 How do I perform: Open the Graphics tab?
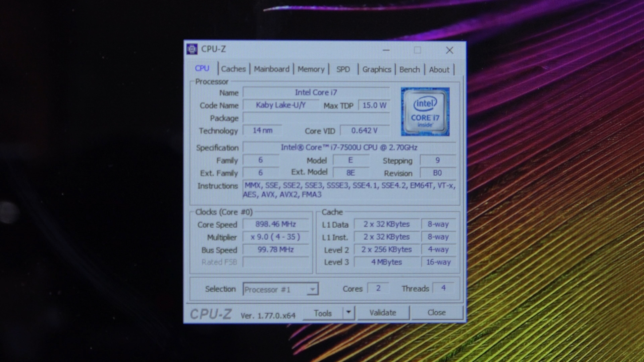coord(377,69)
